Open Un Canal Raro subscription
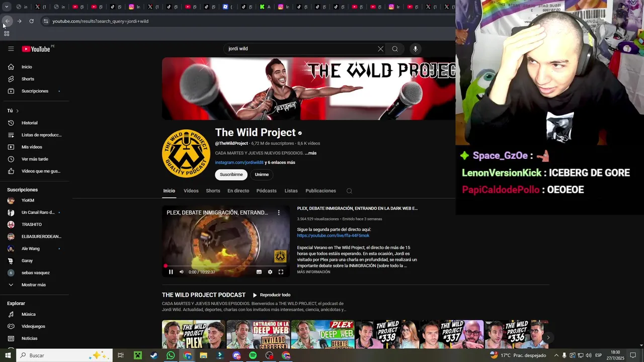Viewport: 644px width, 362px height. coord(35,212)
